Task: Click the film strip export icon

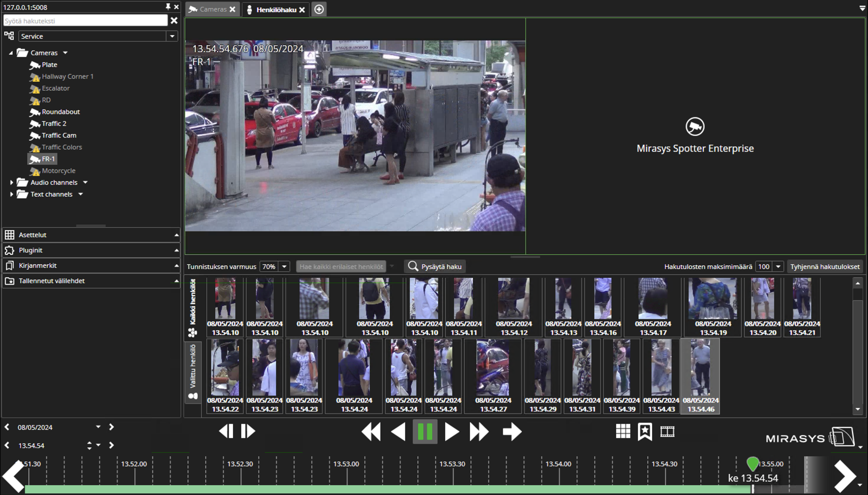Action: click(667, 431)
